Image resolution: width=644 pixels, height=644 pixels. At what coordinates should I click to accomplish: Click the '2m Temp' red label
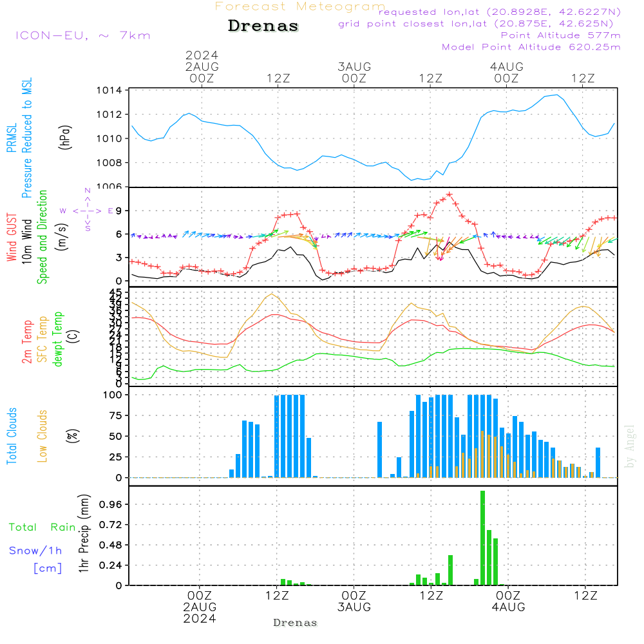pos(26,342)
